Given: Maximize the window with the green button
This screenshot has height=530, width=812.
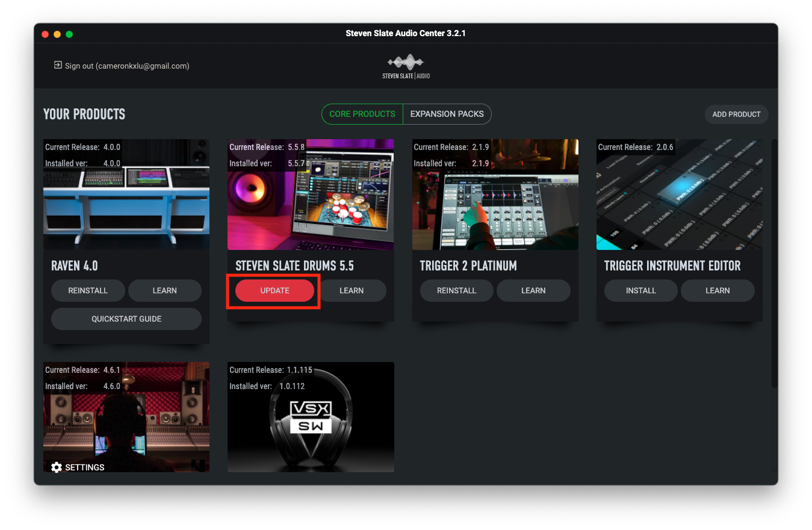Looking at the screenshot, I should pyautogui.click(x=69, y=34).
